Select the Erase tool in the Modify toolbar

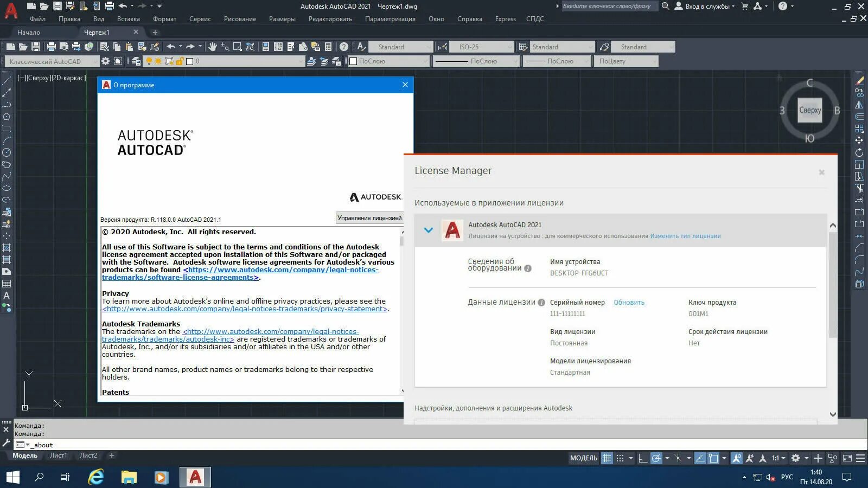859,81
